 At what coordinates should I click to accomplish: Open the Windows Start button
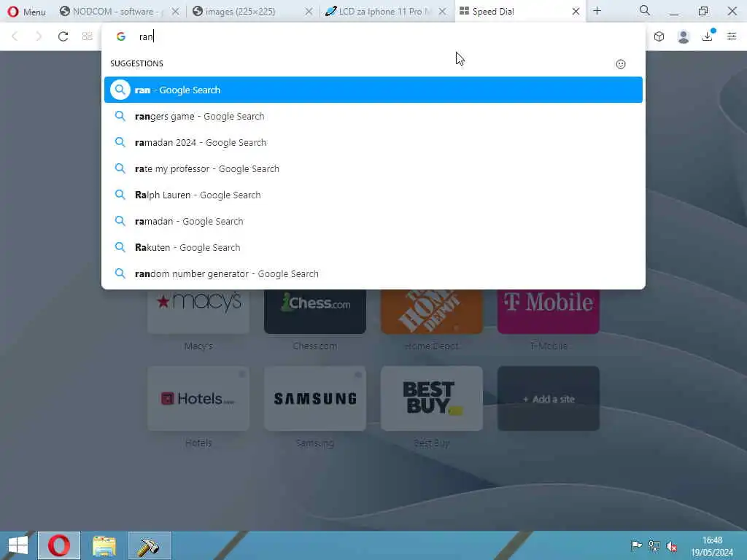coord(18,545)
